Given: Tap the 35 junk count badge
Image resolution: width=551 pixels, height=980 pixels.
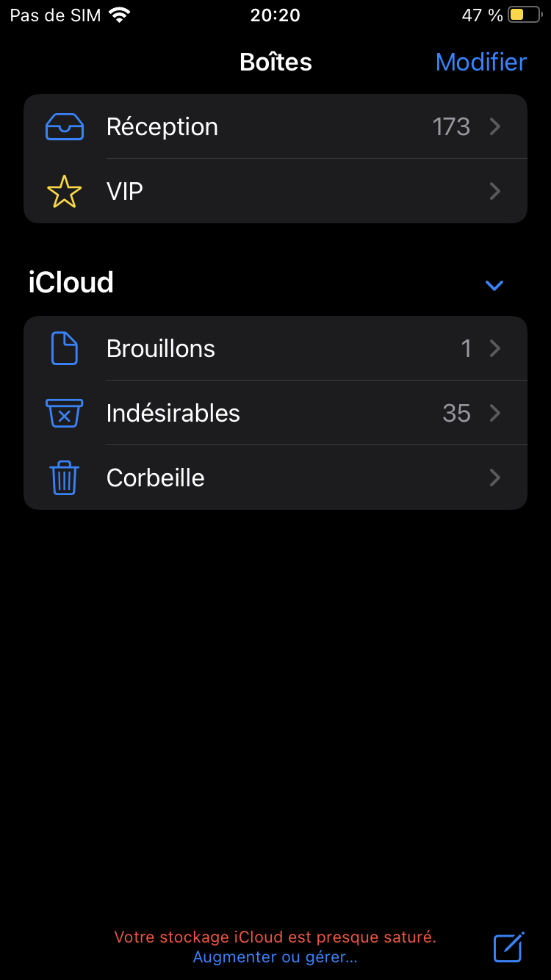Looking at the screenshot, I should 456,413.
